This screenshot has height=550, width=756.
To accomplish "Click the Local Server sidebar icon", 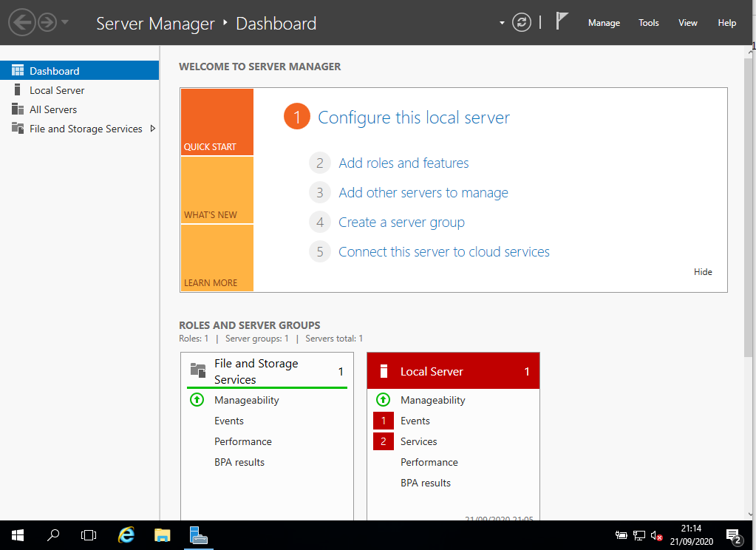I will click(17, 89).
